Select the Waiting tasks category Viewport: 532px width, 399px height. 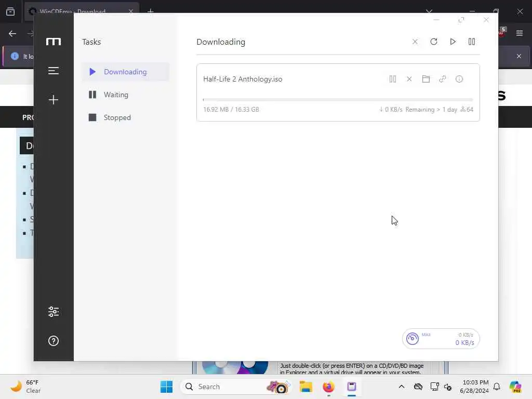(125, 95)
